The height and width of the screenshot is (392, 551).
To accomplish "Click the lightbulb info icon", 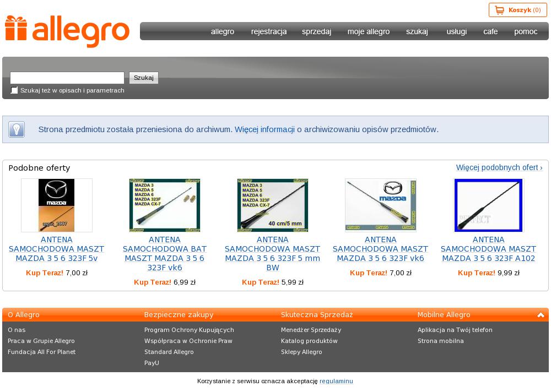I will tap(17, 129).
